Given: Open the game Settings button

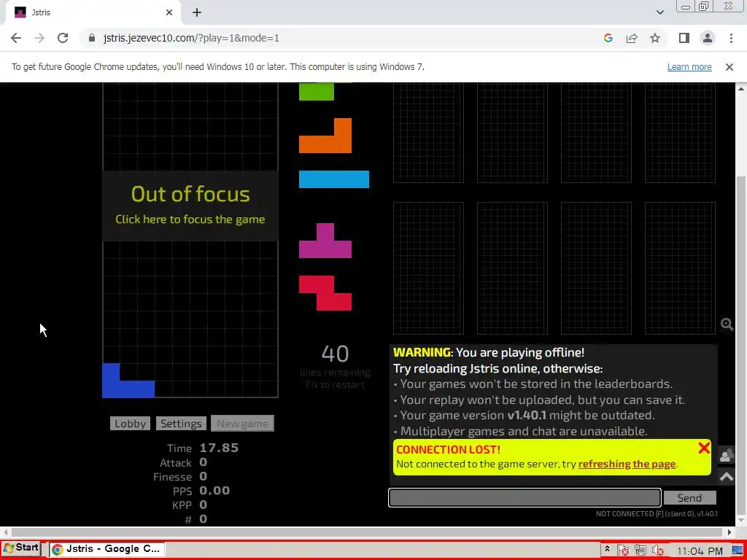Looking at the screenshot, I should click(181, 424).
